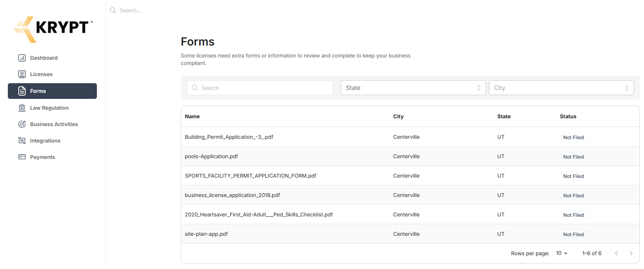Viewport: 644px width, 269px height.
Task: Click the Licenses certificate icon
Action: [x=22, y=74]
